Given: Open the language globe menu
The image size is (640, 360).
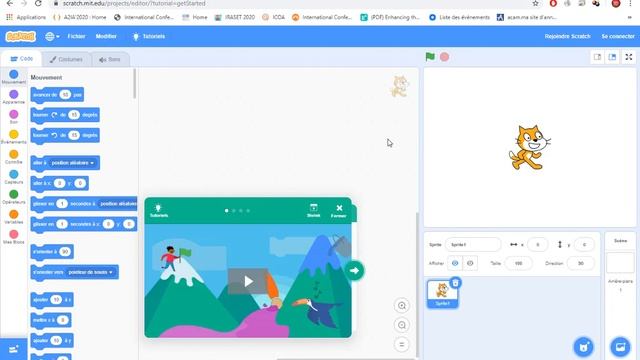Looking at the screenshot, I should tap(52, 36).
